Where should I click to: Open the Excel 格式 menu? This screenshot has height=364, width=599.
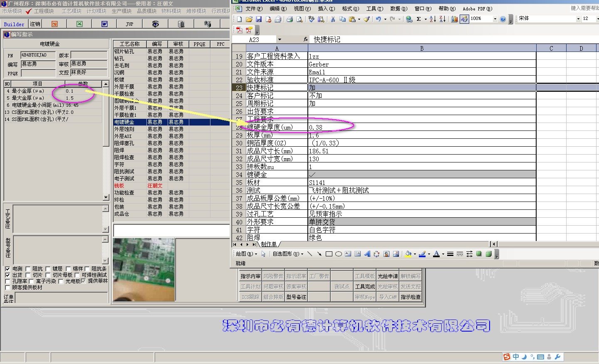pyautogui.click(x=350, y=8)
